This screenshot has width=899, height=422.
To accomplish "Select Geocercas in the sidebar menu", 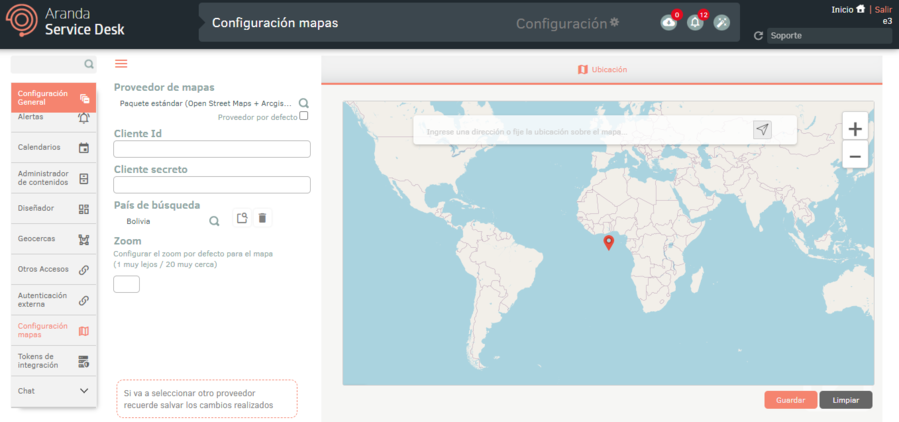I will [x=54, y=239].
